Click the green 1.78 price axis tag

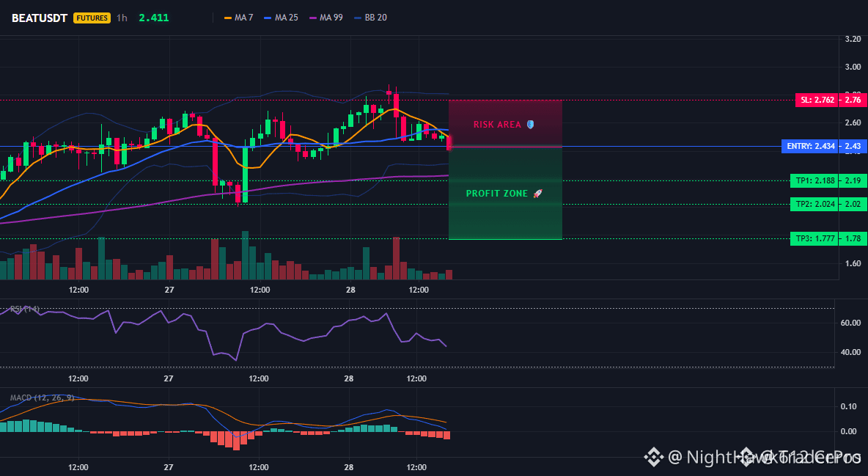(853, 239)
